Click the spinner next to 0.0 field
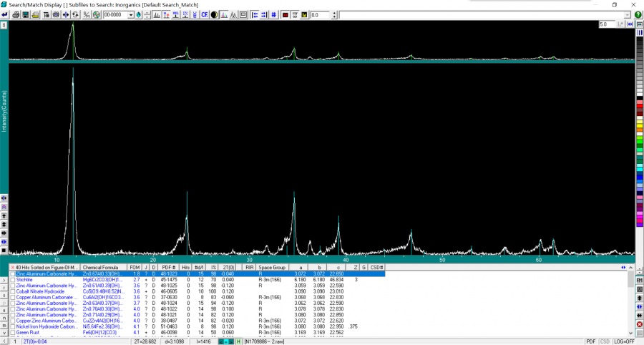Image resolution: width=644 pixels, height=345 pixels. [x=333, y=15]
